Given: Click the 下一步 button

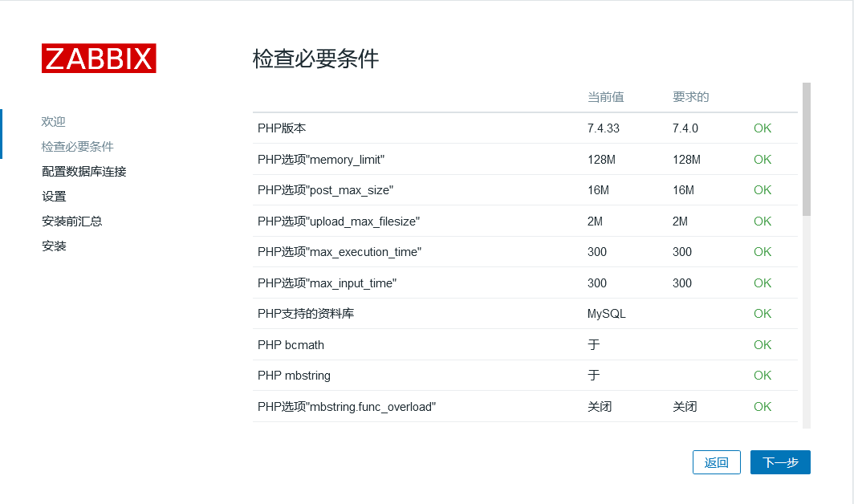Looking at the screenshot, I should point(779,462).
